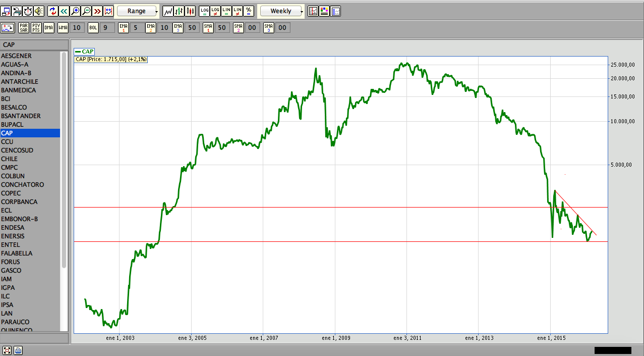Click the stopwatch timer icon
644x356 pixels.
click(28, 11)
